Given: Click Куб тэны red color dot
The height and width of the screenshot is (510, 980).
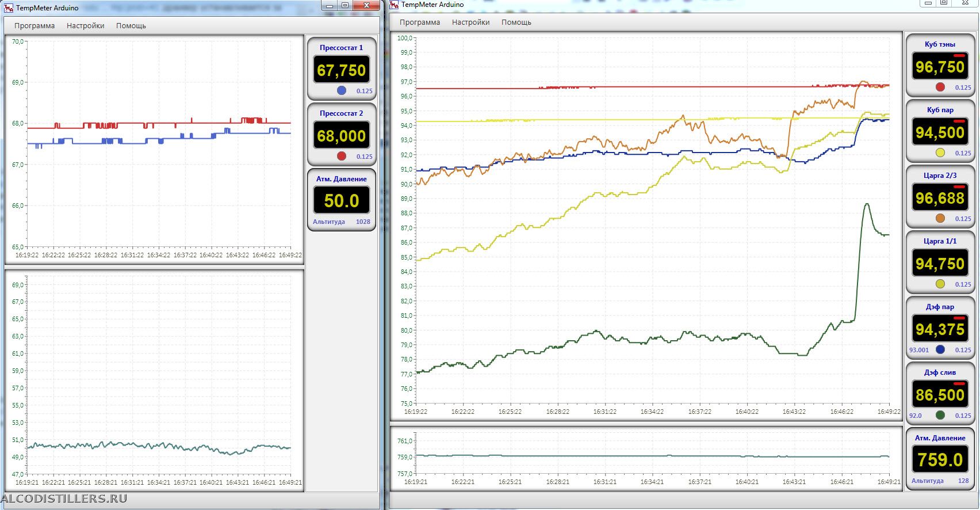Looking at the screenshot, I should [x=940, y=87].
